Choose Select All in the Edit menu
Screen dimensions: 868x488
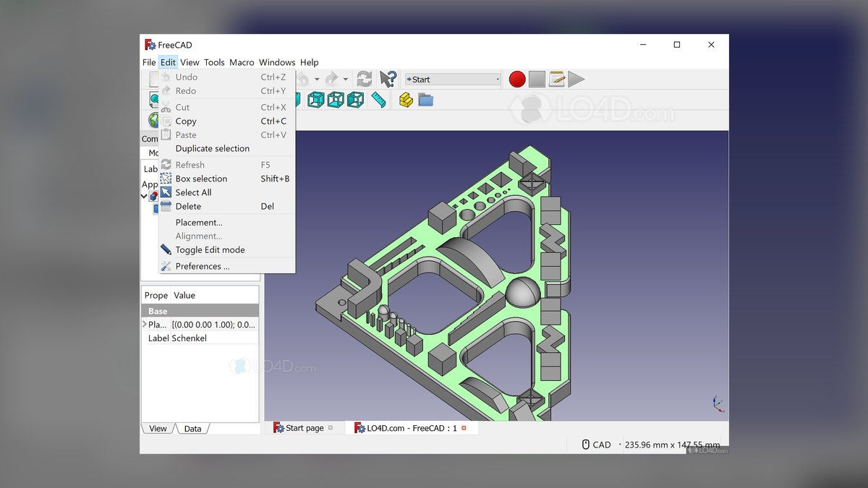coord(226,192)
